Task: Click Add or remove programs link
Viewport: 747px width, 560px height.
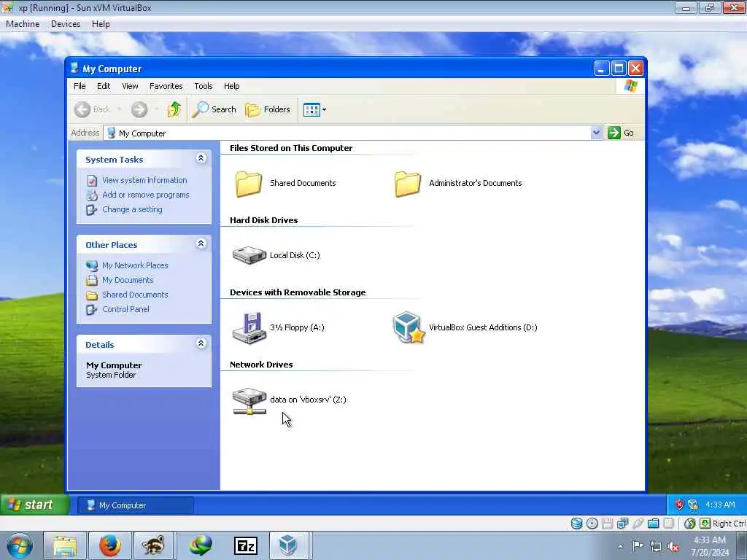Action: point(145,195)
